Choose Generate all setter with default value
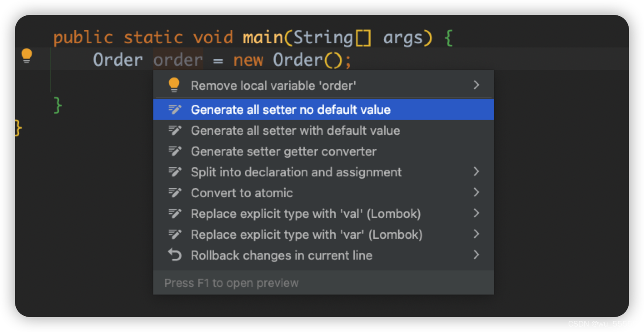This screenshot has width=644, height=332. click(324, 130)
